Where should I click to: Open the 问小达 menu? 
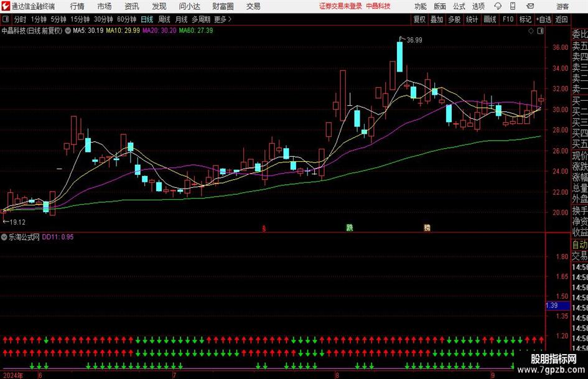click(x=189, y=6)
